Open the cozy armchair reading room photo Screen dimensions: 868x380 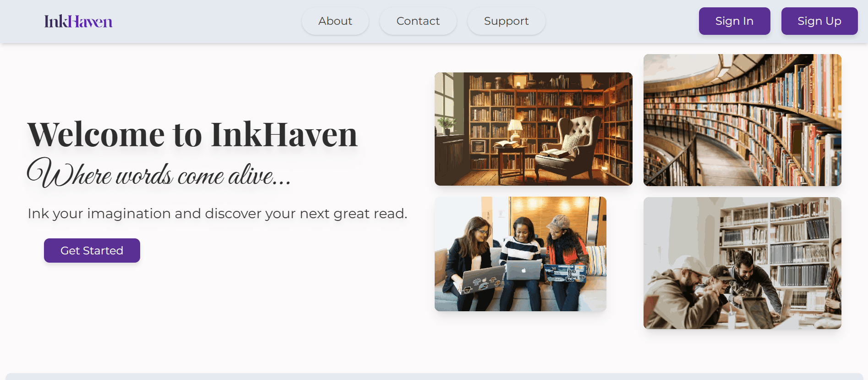click(534, 129)
